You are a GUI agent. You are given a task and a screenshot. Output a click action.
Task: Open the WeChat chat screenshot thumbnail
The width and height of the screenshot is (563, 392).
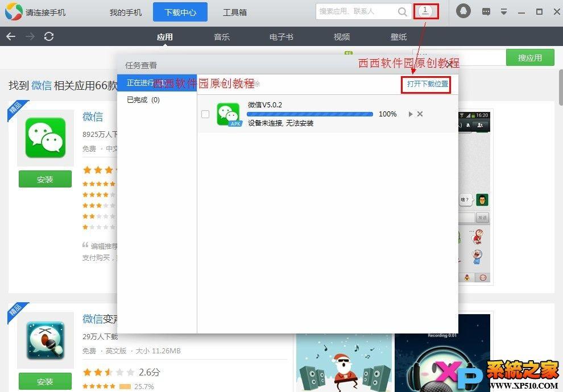[x=475, y=197]
